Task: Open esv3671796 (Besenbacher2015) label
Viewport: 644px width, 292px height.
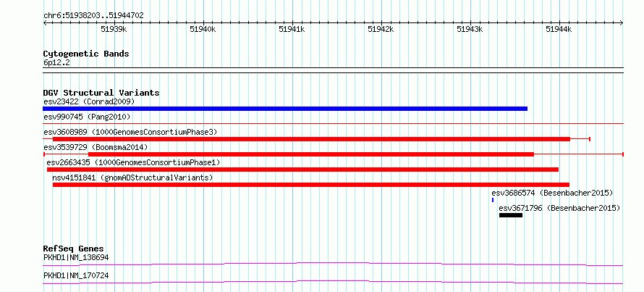Action: (x=559, y=208)
